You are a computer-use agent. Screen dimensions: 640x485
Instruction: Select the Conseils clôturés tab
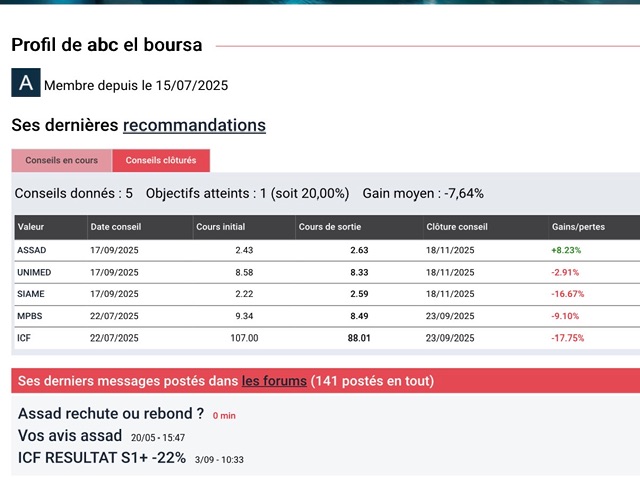[x=161, y=160]
